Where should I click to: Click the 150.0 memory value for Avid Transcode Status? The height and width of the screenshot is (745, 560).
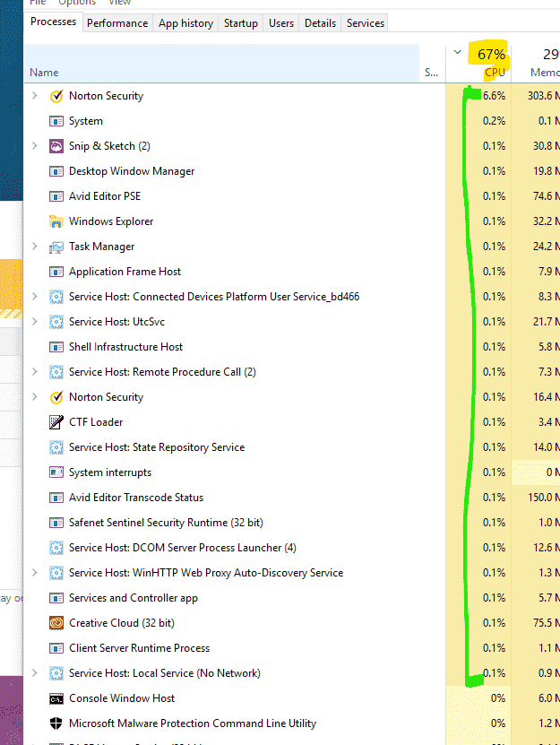(x=543, y=498)
